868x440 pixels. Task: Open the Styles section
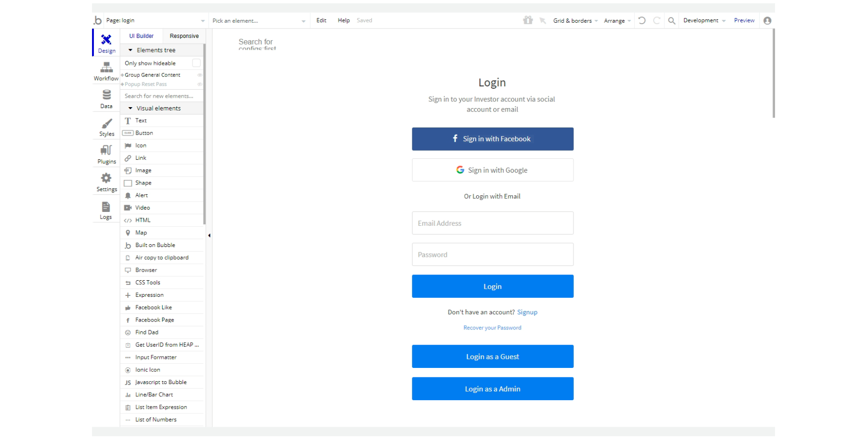(x=106, y=127)
